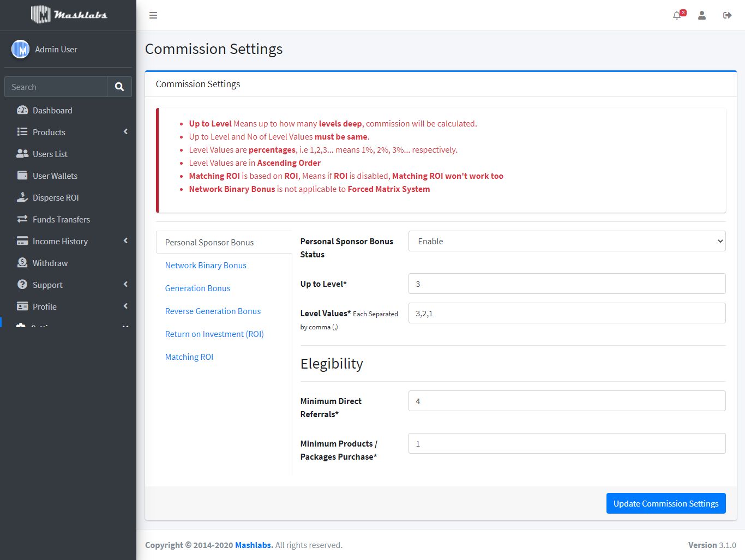The image size is (745, 560).
Task: Click the Level Values input field
Action: tap(567, 313)
